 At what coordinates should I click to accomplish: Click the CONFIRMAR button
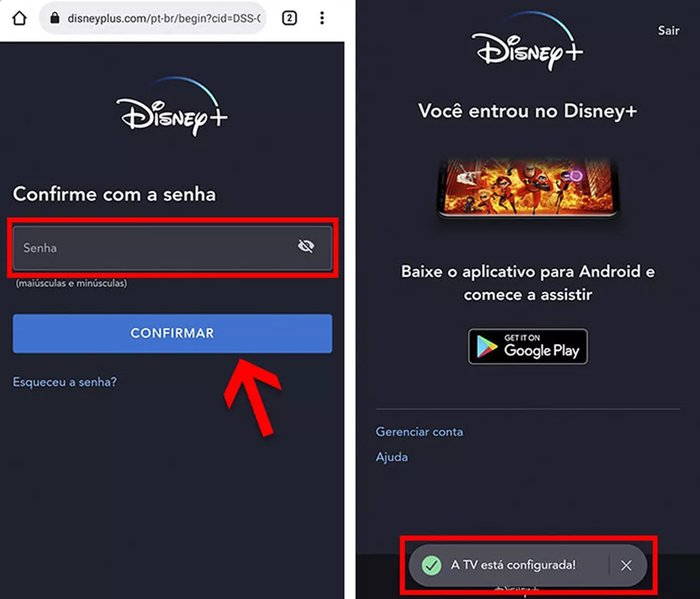(x=172, y=333)
